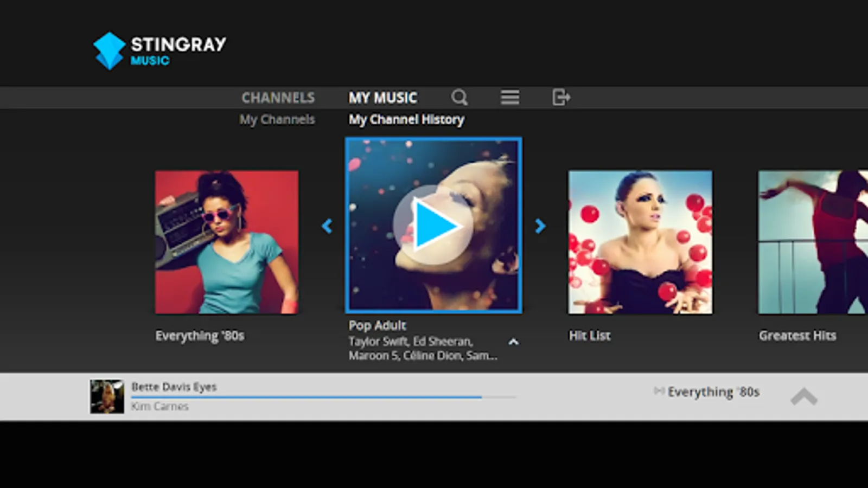Expand the now-playing bar up arrow
This screenshot has width=868, height=488.
pyautogui.click(x=804, y=397)
